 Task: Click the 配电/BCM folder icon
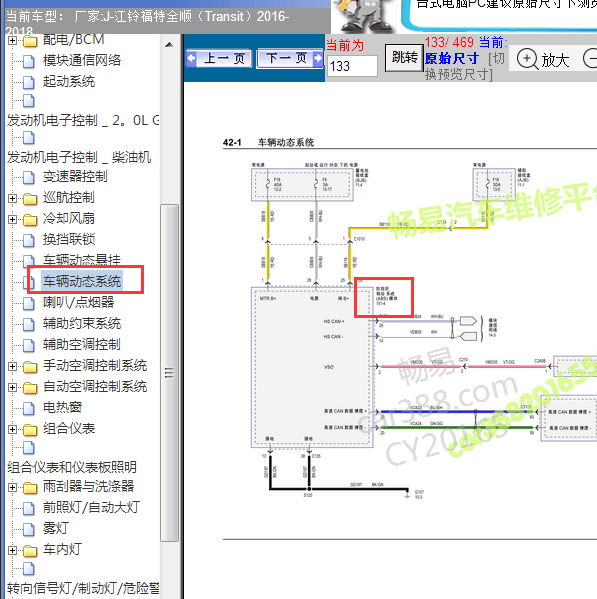30,40
